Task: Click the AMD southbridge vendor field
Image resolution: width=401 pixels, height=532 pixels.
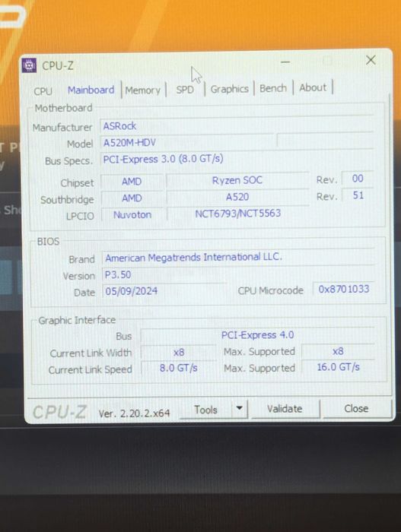Action: point(132,198)
